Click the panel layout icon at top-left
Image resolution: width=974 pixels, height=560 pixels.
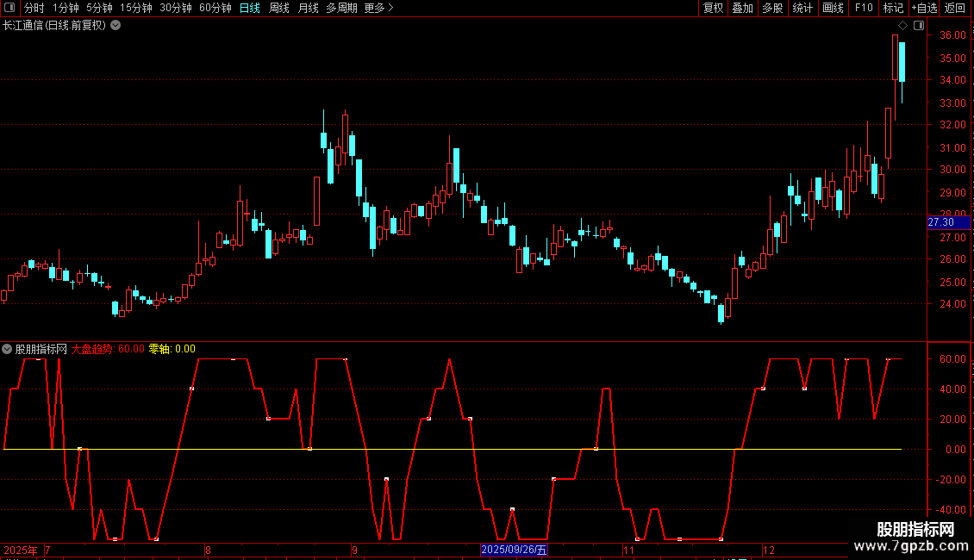9,8
